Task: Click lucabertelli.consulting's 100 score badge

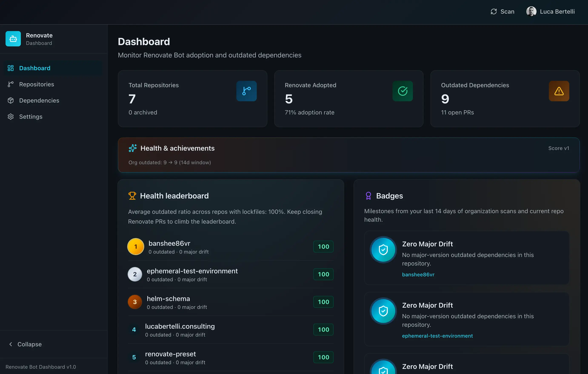Action: [x=323, y=329]
